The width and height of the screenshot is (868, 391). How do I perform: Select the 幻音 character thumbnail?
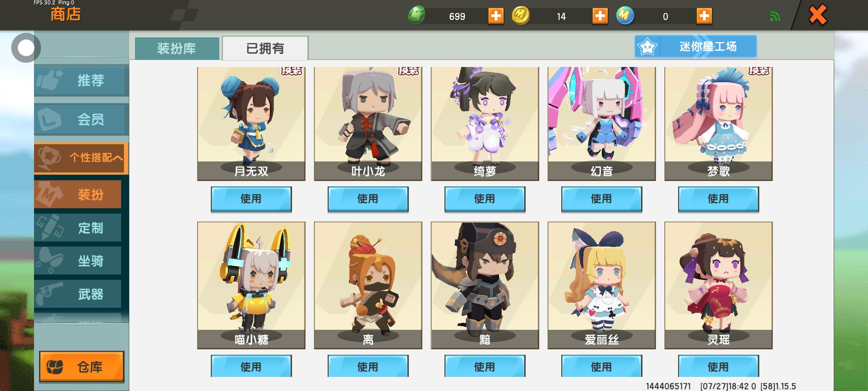point(601,124)
